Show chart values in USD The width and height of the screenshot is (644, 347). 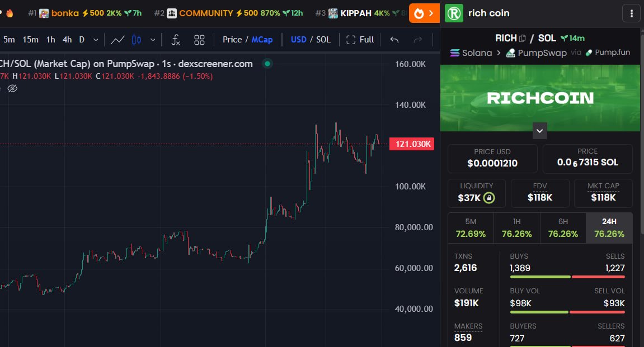299,40
